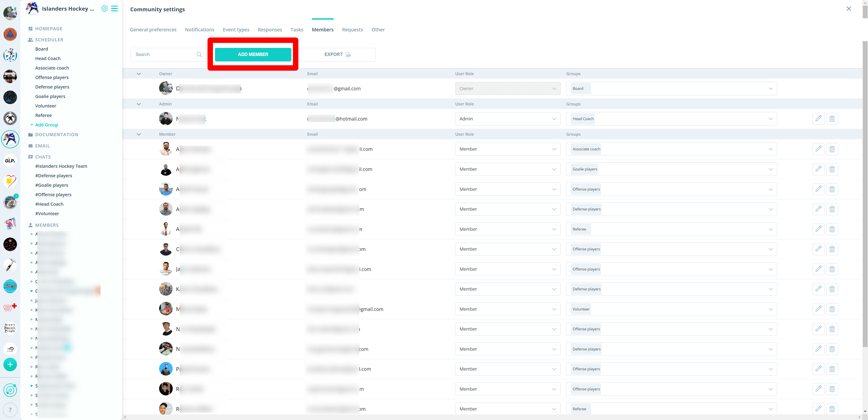Viewport: 868px width, 420px height.
Task: Open the Admin user role dropdown
Action: click(x=507, y=119)
